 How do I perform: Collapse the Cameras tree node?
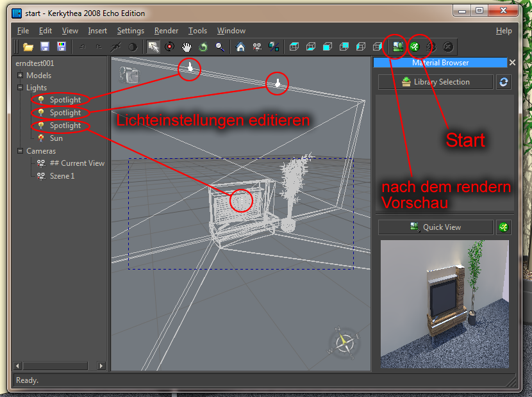point(21,151)
